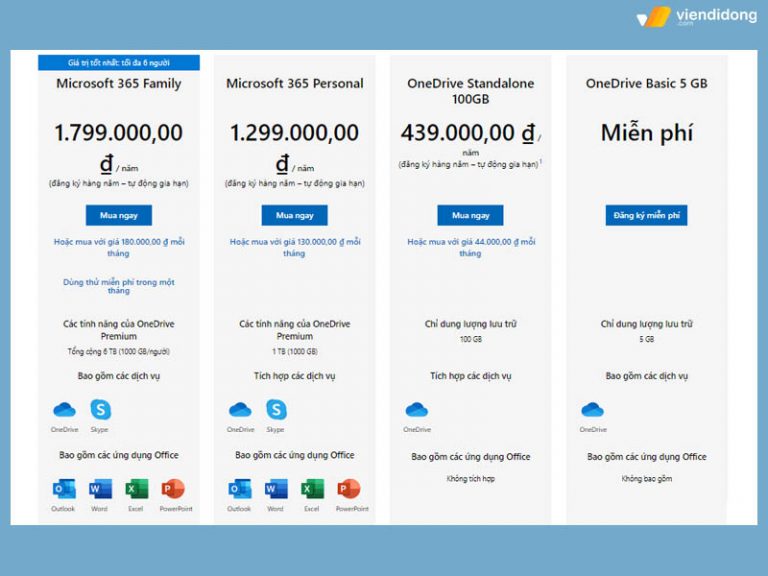The height and width of the screenshot is (576, 768).
Task: Click the Đăng ký miễn phí button
Action: [x=647, y=215]
